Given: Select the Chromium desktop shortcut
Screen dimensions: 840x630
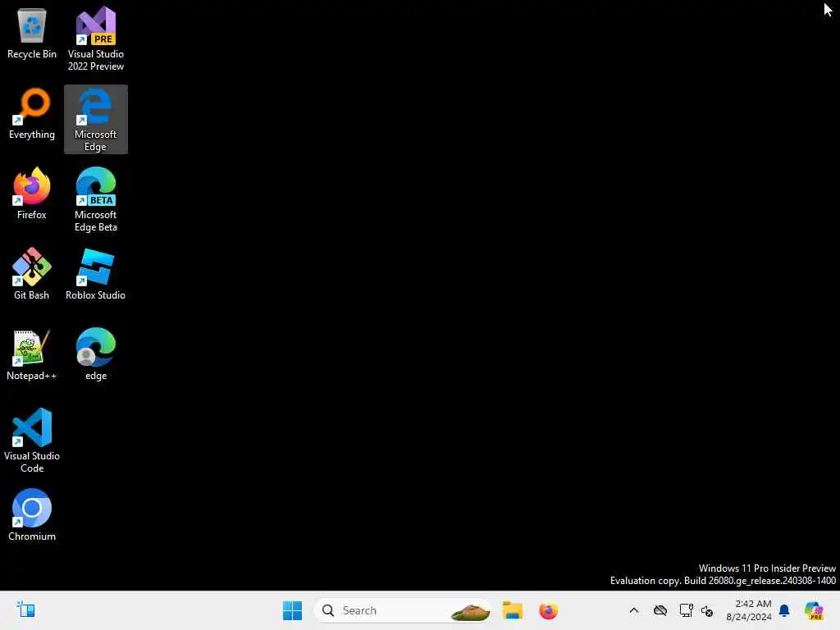Looking at the screenshot, I should click(x=32, y=515).
